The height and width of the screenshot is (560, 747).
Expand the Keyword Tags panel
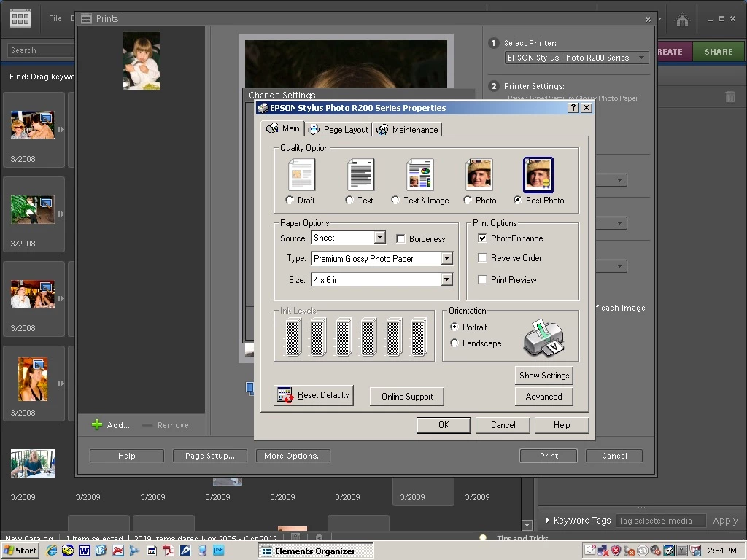click(x=548, y=521)
